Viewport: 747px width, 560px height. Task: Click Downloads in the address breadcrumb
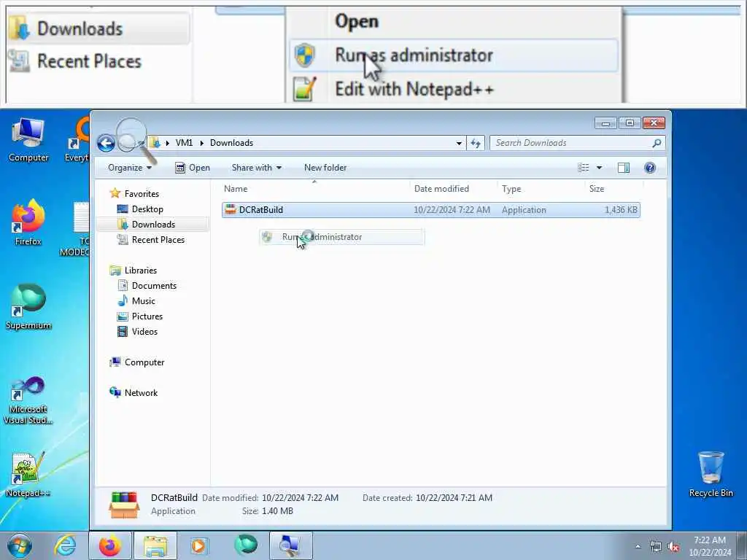[x=231, y=143]
